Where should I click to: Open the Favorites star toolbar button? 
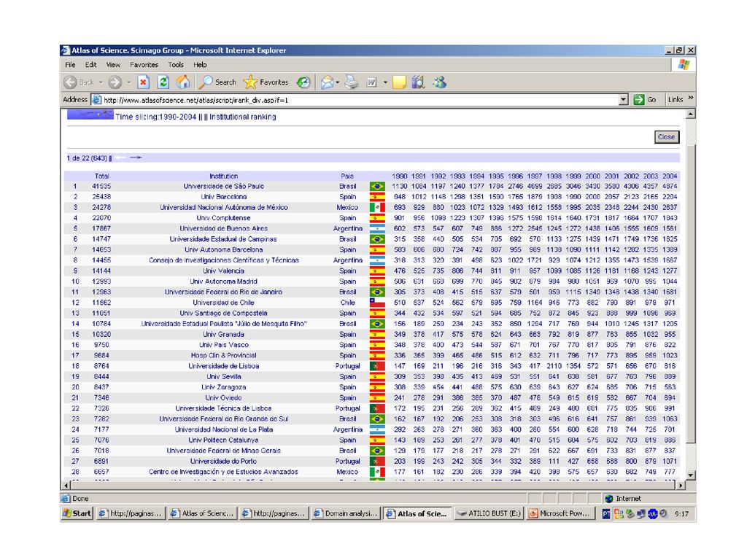(x=266, y=82)
